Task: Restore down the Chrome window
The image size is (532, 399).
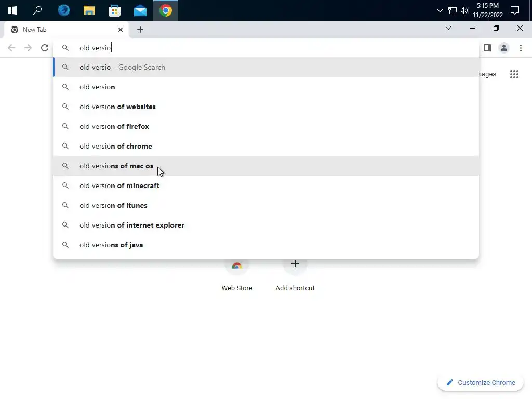Action: 496,28
